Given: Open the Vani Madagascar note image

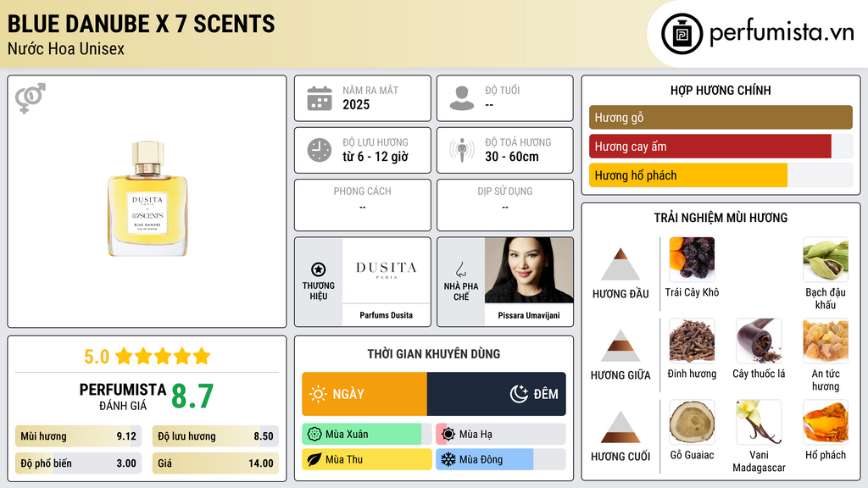Looking at the screenshot, I should tap(759, 423).
